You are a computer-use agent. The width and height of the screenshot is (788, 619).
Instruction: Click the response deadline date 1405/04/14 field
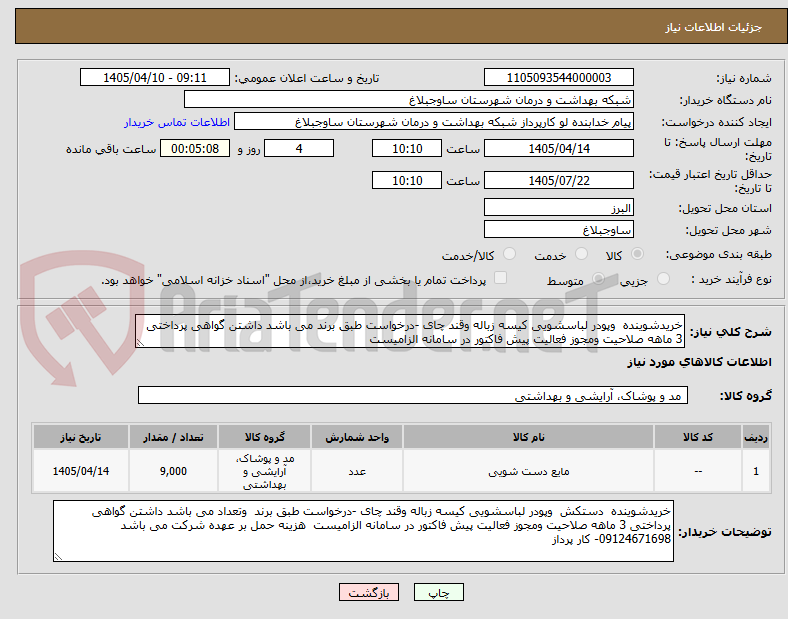(559, 148)
